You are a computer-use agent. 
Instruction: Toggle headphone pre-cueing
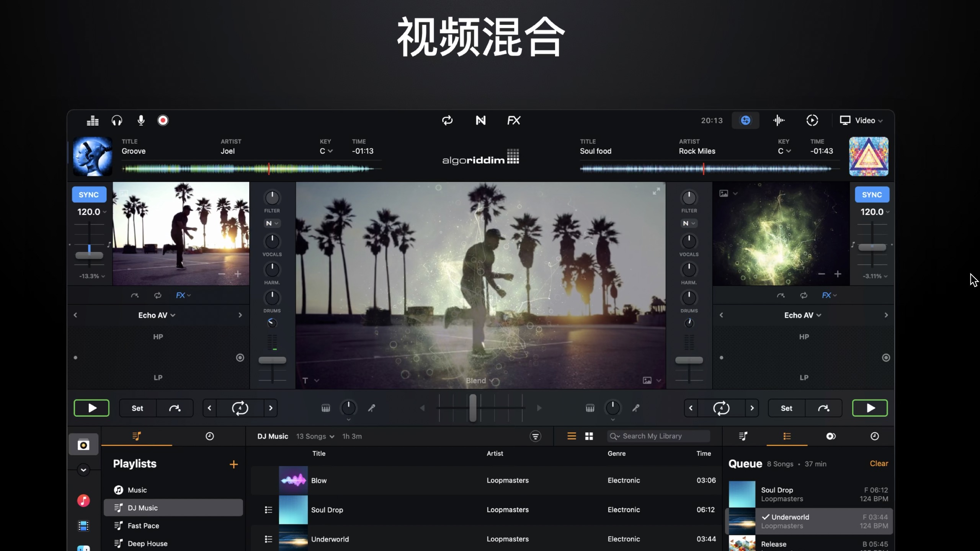coord(117,120)
